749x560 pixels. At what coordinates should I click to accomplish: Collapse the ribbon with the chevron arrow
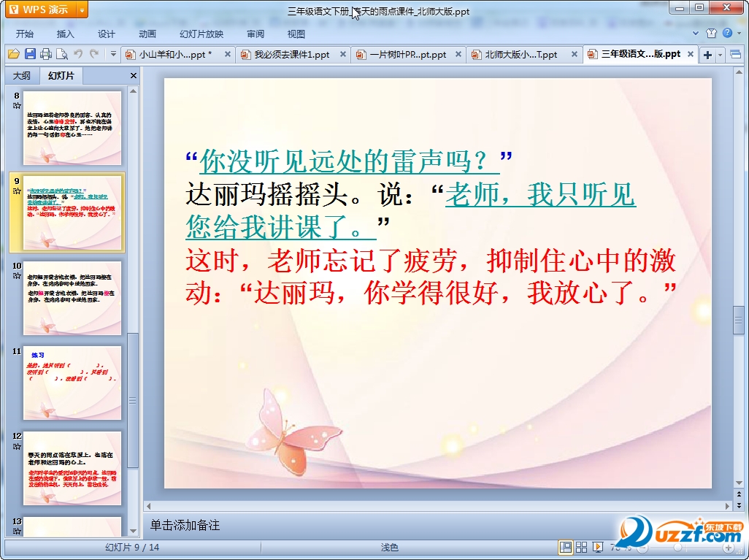tap(696, 33)
